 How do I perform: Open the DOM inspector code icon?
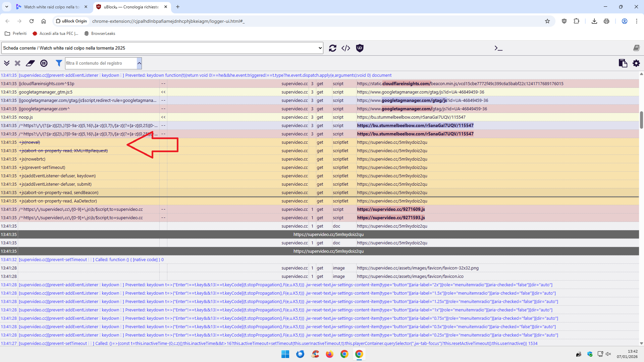346,48
